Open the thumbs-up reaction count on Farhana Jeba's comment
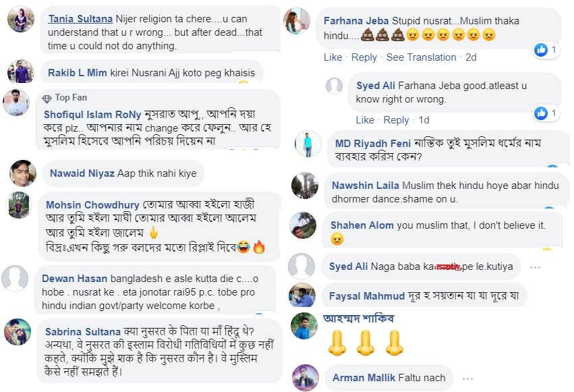574x392 pixels. (546, 49)
